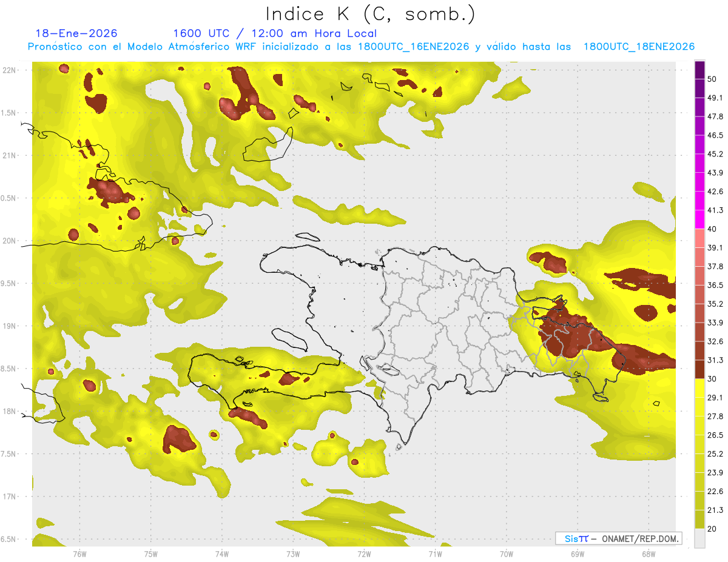Select the latitude label "21N"
This screenshot has width=728, height=562.
click(x=10, y=156)
